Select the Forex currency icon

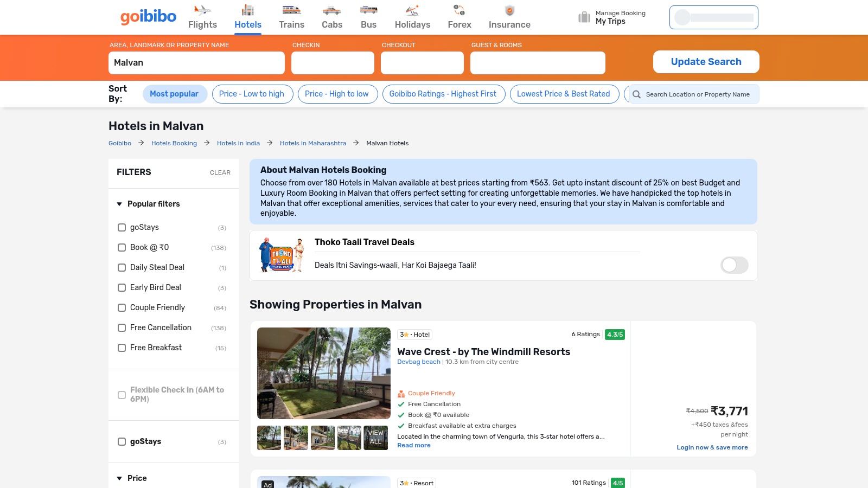(459, 10)
